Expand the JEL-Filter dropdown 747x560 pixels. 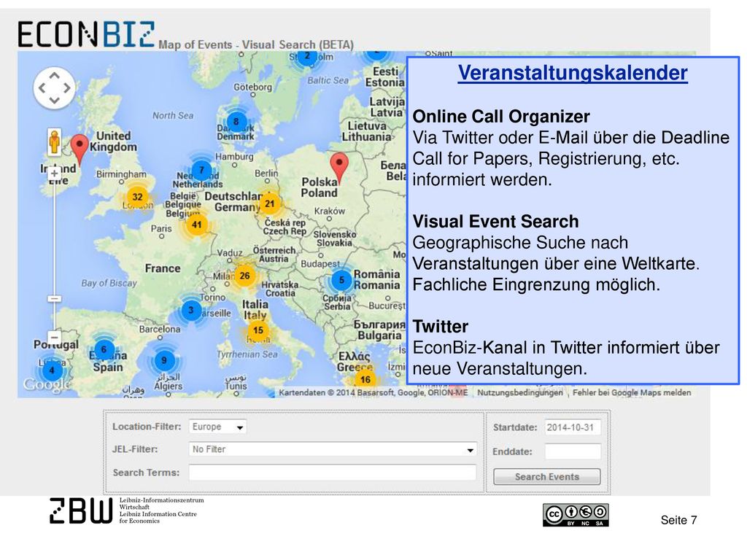pyautogui.click(x=333, y=449)
